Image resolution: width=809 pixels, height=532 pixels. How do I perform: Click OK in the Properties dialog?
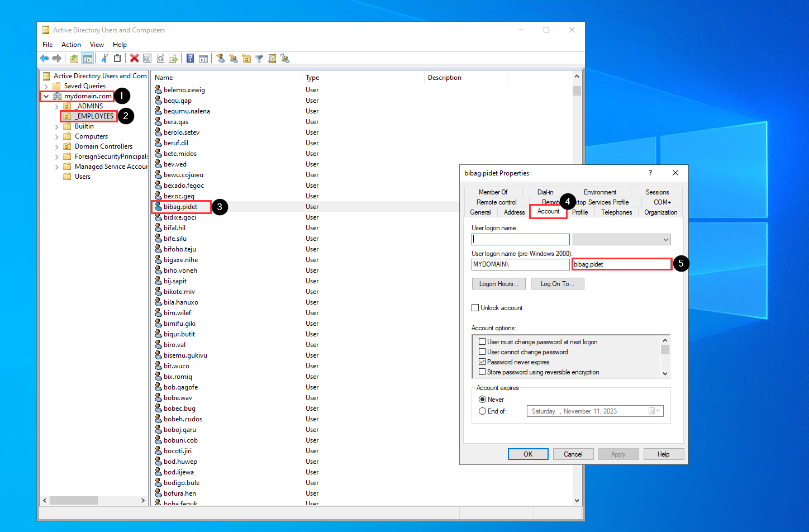tap(528, 454)
